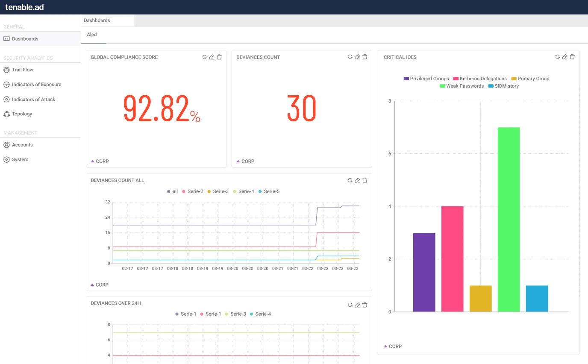Edit the Critical IOEs widget
The width and height of the screenshot is (588, 364).
564,57
